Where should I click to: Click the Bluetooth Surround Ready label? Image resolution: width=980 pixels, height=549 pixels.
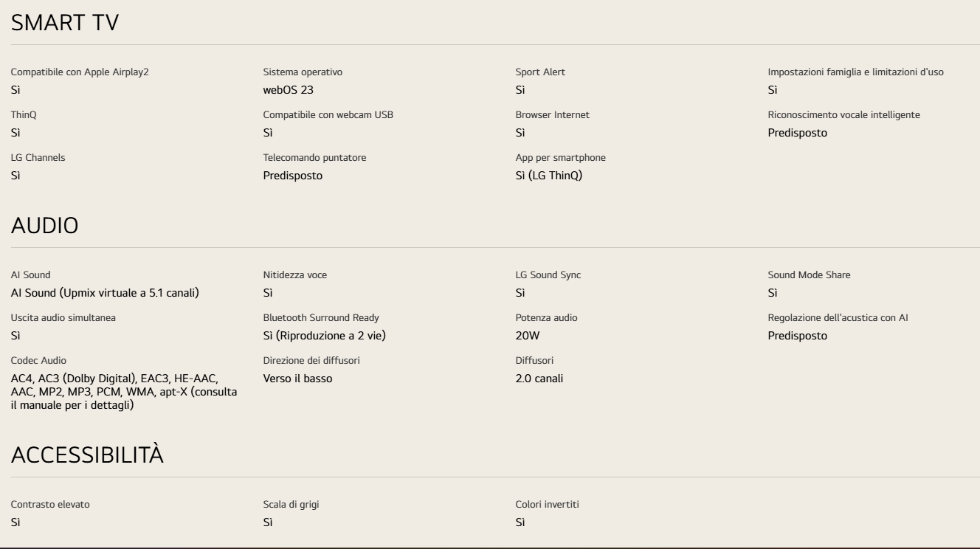321,318
